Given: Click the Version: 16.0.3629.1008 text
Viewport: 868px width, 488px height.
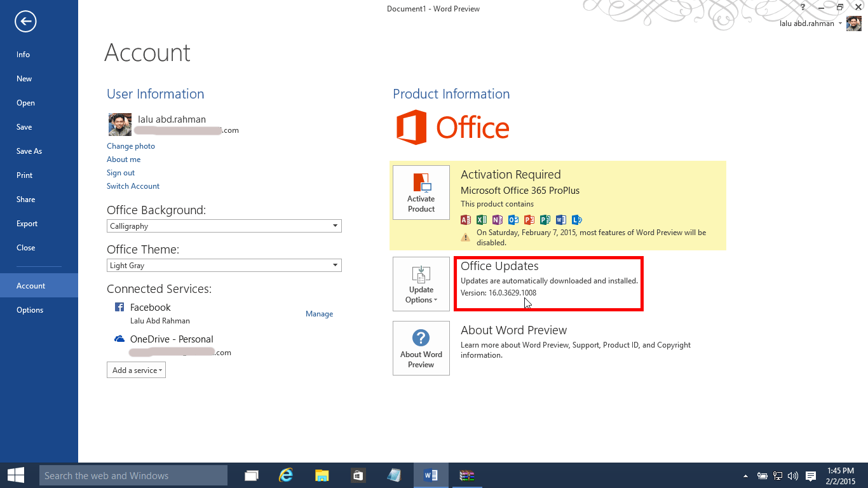Looking at the screenshot, I should pyautogui.click(x=498, y=293).
